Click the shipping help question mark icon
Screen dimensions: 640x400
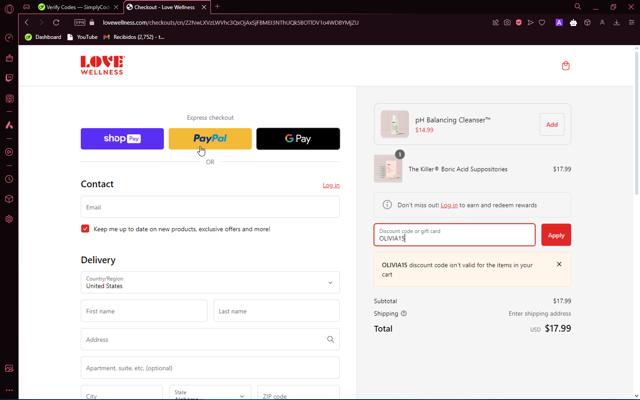[404, 313]
